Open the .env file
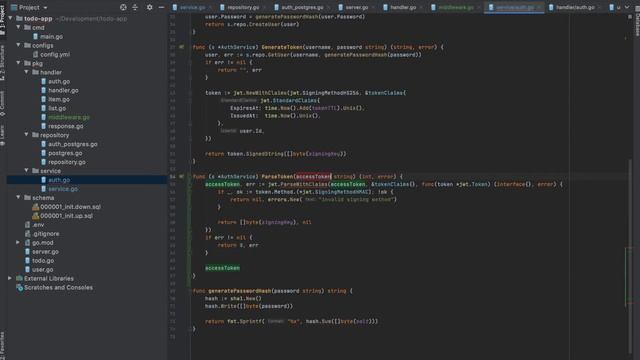Screen dimensions: 640x360 coord(38,224)
